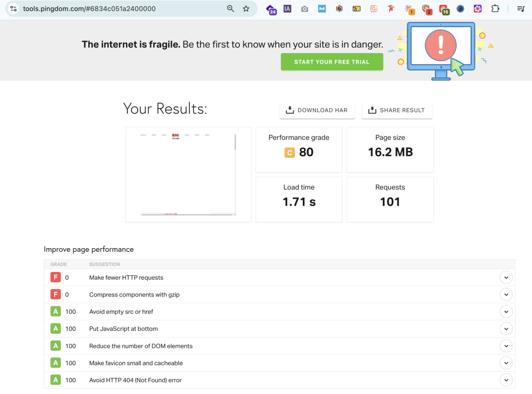Expand 'Make fewer HTTP requests' suggestion

506,277
